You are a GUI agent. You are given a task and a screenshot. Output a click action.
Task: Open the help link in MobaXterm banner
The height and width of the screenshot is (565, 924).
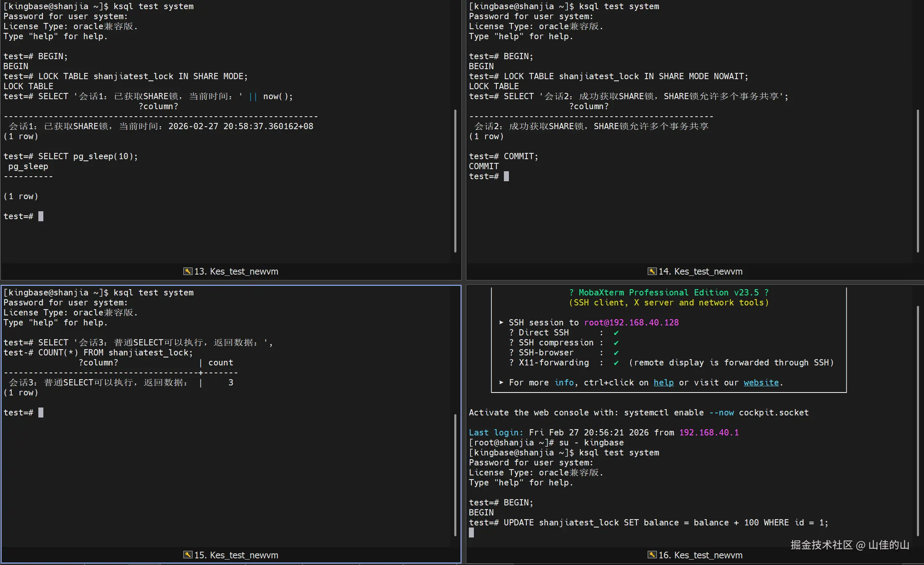point(663,382)
